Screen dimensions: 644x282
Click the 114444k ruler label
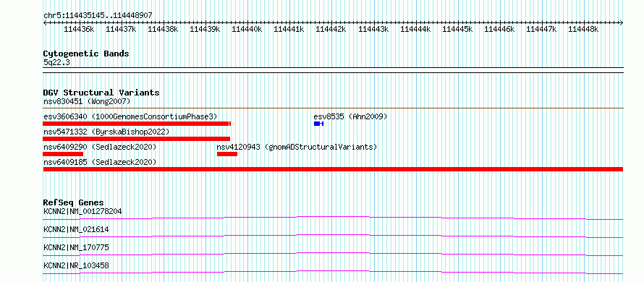pos(415,29)
